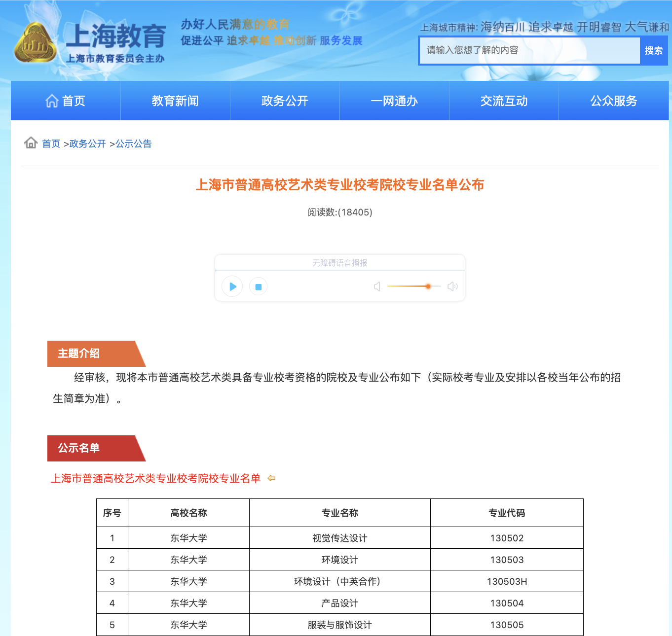Click the low volume speaker icon
The width and height of the screenshot is (672, 636).
(377, 286)
